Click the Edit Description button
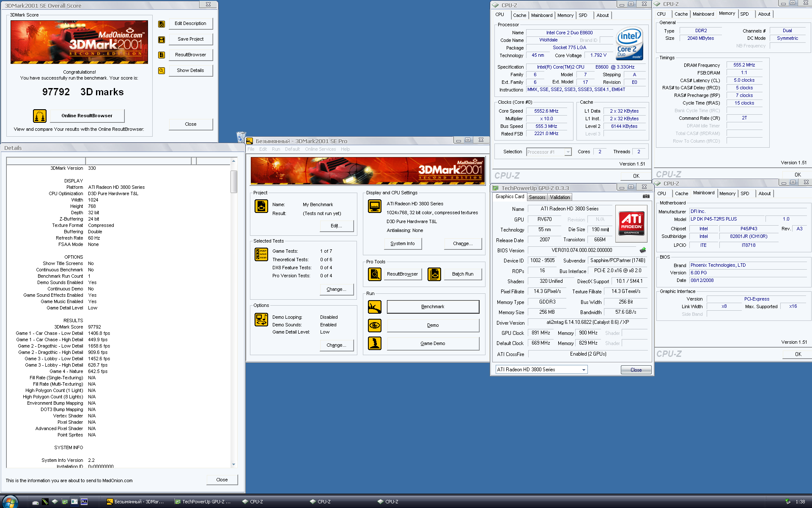This screenshot has width=812, height=508. tap(190, 24)
